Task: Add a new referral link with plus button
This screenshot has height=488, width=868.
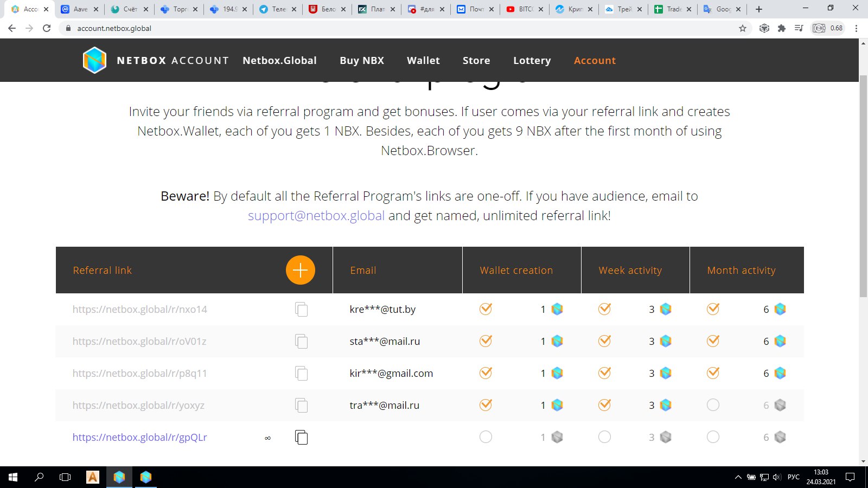Action: pos(301,270)
